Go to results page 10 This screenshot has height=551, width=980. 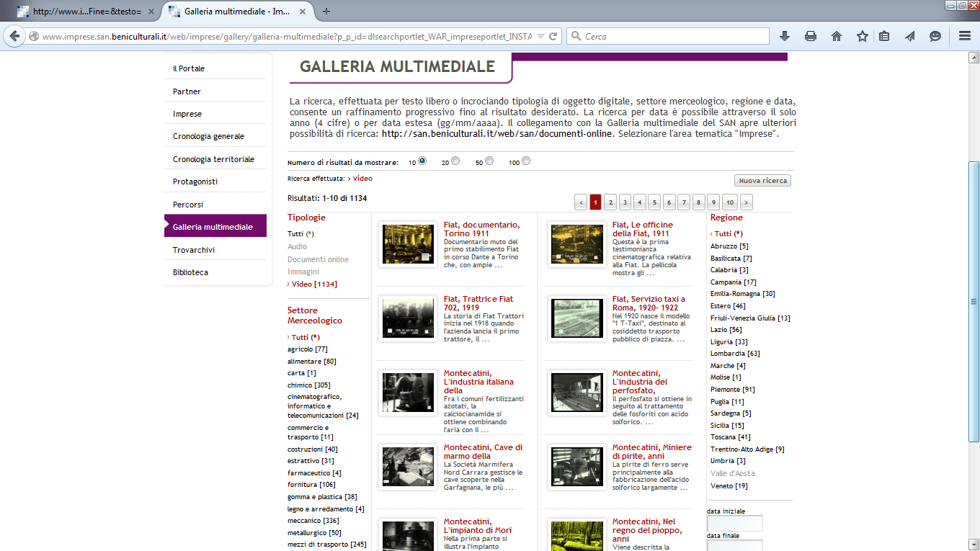click(x=730, y=202)
